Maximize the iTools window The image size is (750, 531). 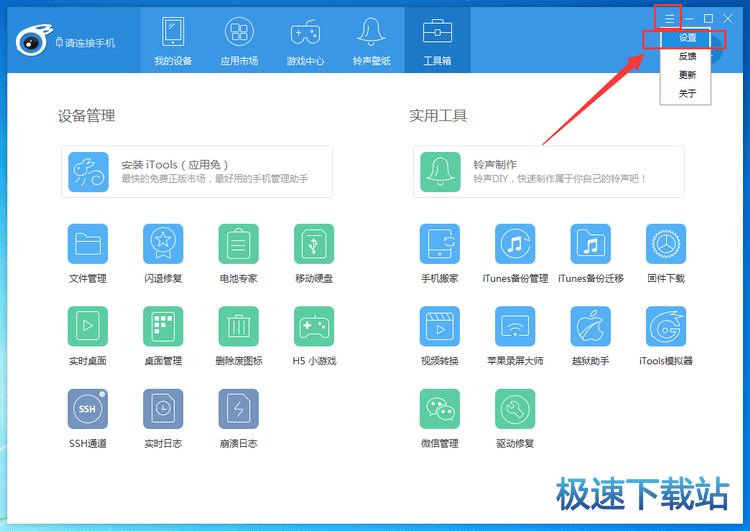(x=708, y=19)
